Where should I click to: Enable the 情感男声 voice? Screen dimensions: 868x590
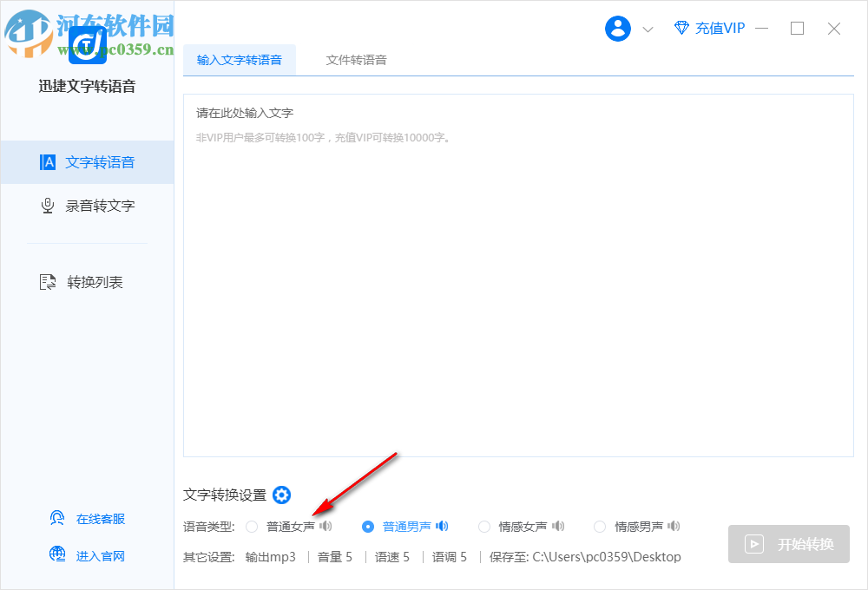(x=599, y=526)
